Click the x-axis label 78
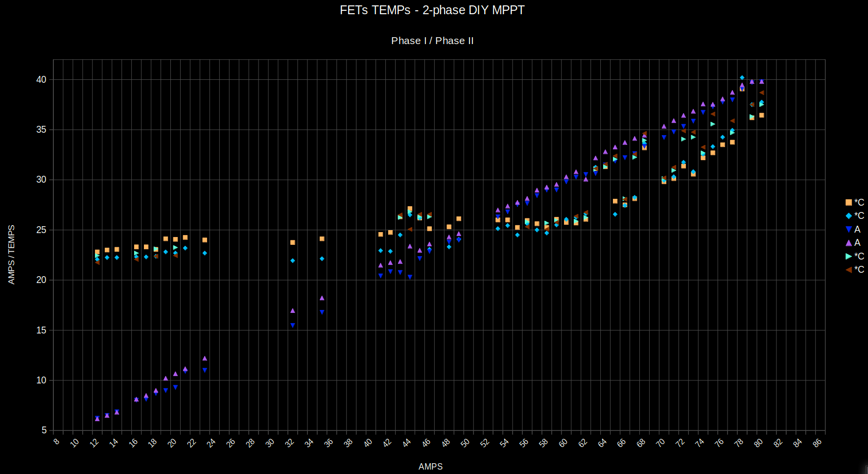The width and height of the screenshot is (868, 474). click(x=739, y=443)
